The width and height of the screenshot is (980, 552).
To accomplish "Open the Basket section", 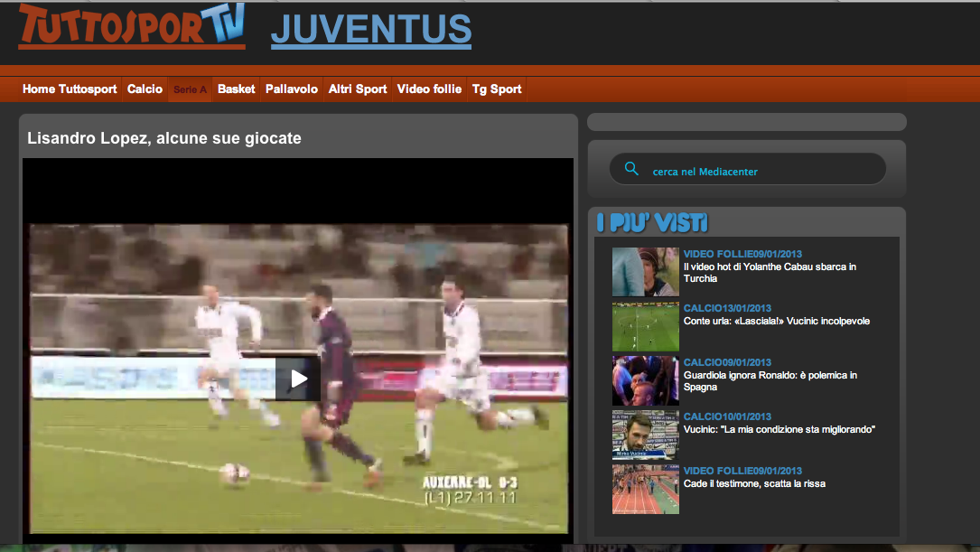I will pos(236,89).
